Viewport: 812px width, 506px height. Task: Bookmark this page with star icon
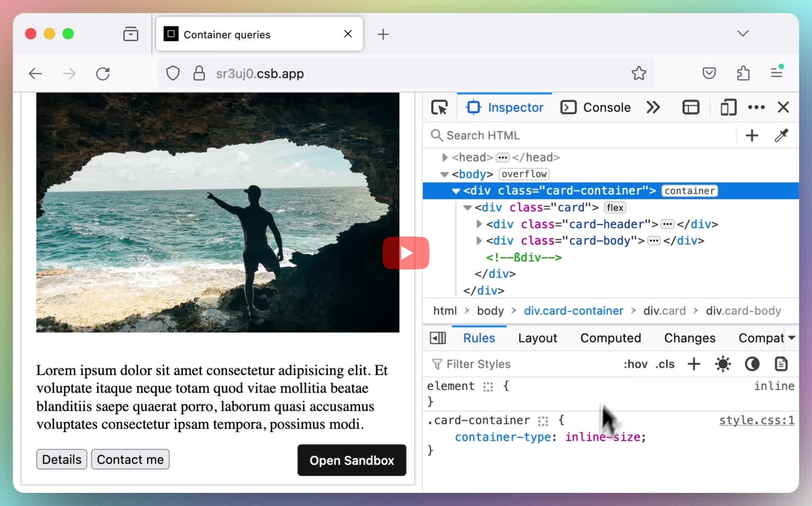point(639,73)
